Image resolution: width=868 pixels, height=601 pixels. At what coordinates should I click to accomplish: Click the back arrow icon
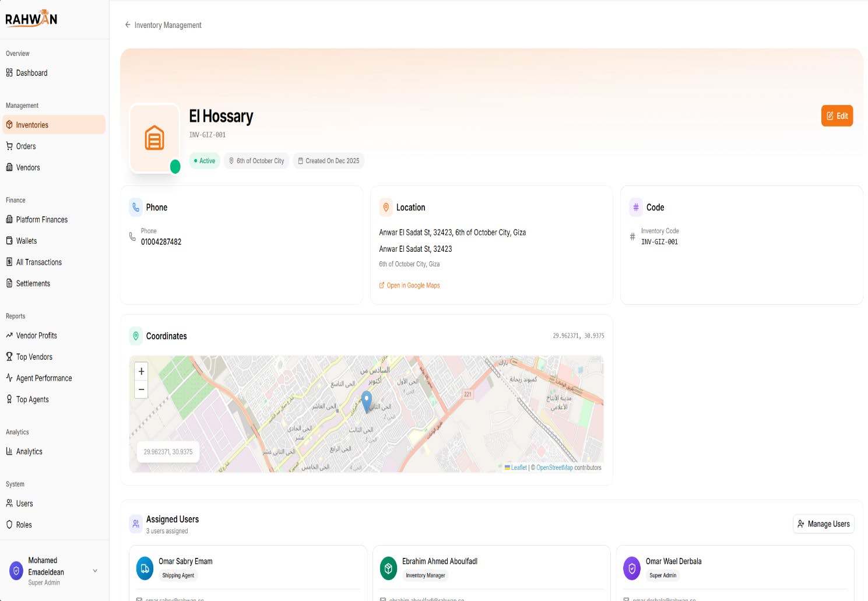(x=128, y=25)
